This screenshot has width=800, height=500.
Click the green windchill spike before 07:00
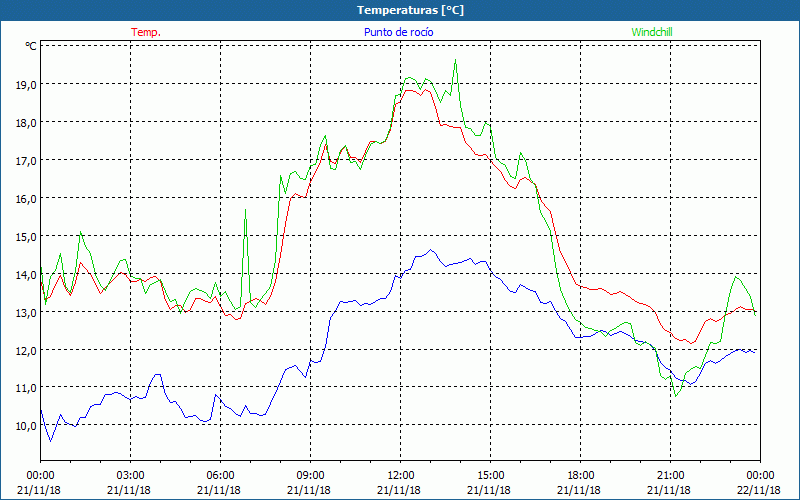click(245, 210)
